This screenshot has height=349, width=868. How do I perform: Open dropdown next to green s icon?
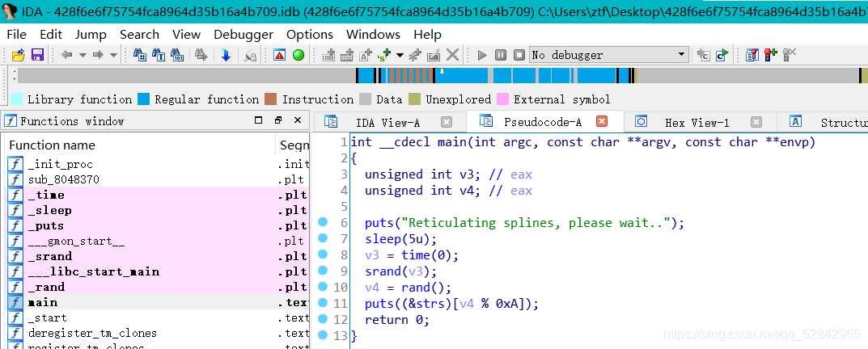point(399,55)
